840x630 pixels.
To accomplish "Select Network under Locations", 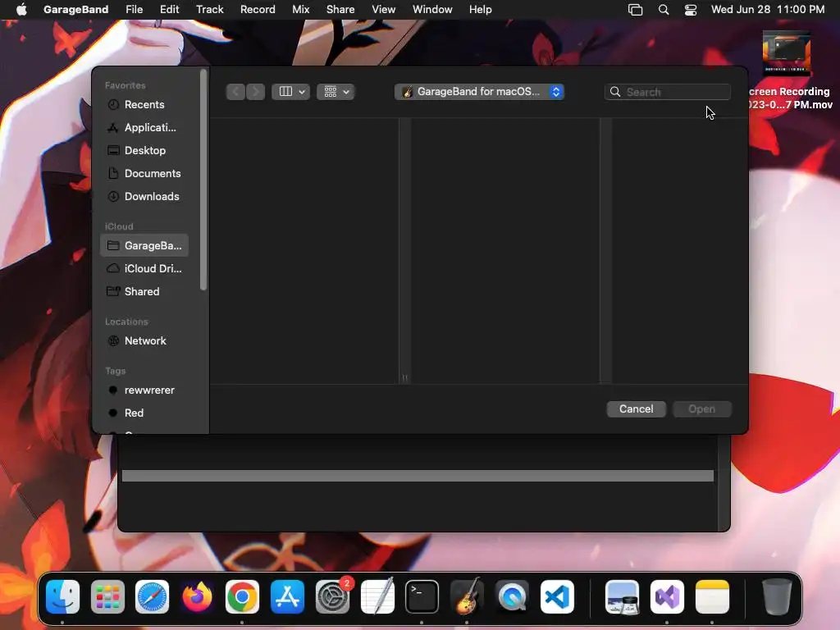I will [x=144, y=340].
